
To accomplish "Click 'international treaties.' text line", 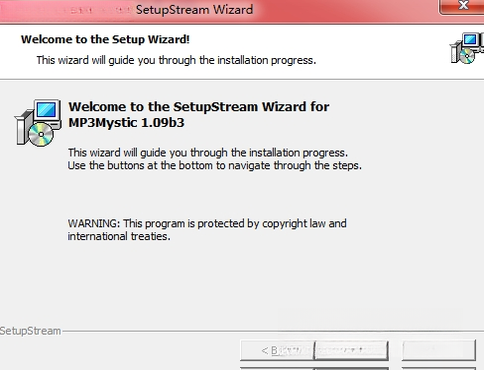I will (x=119, y=236).
